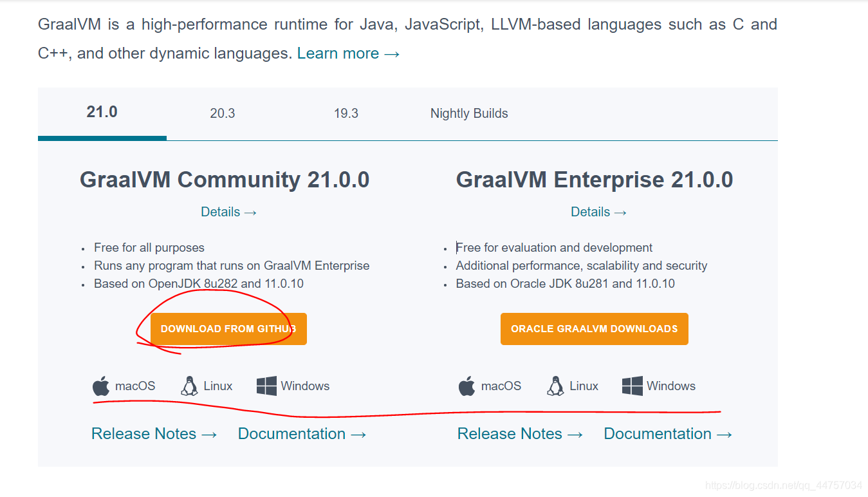Viewport: 868px width, 497px height.
Task: Select the 21.0 version tab
Action: (x=102, y=113)
